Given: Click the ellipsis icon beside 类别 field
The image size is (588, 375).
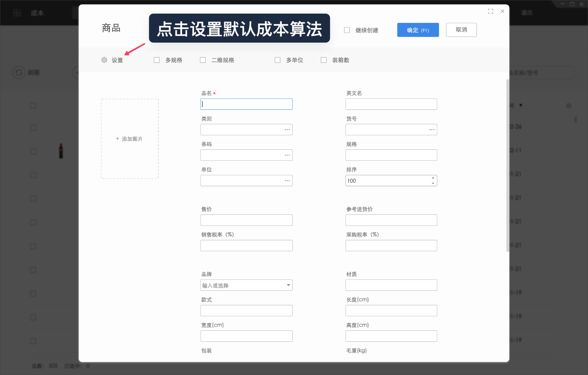Looking at the screenshot, I should pyautogui.click(x=287, y=130).
